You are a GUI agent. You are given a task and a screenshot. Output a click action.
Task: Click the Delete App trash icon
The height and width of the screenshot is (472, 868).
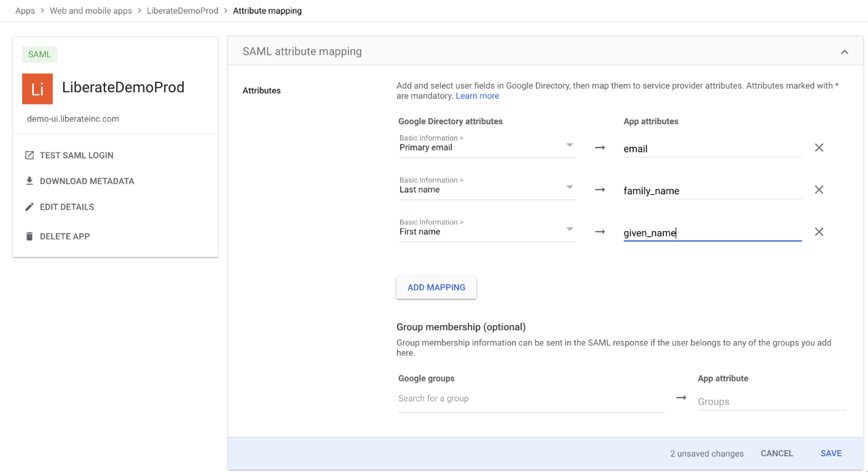click(30, 237)
